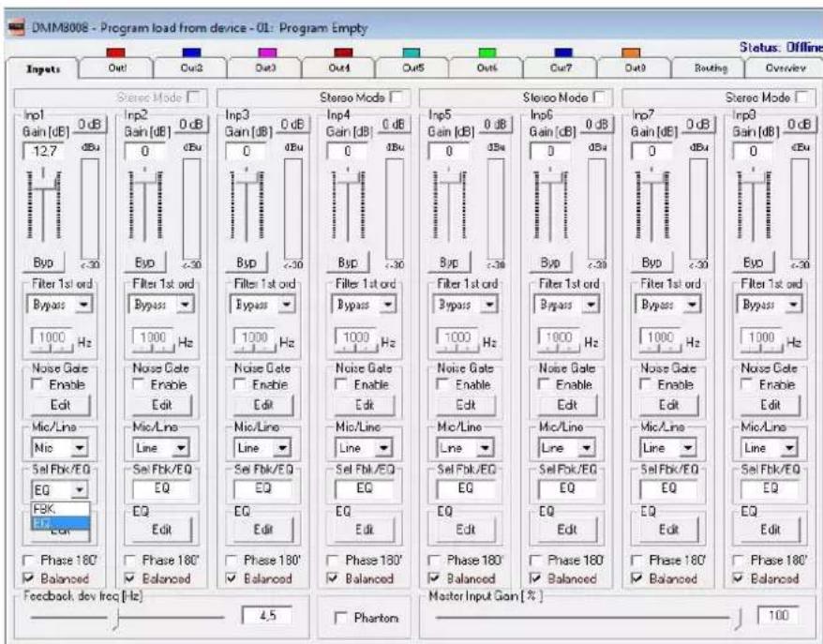The image size is (823, 644).
Task: Open the Out7 tab
Action: [x=561, y=68]
